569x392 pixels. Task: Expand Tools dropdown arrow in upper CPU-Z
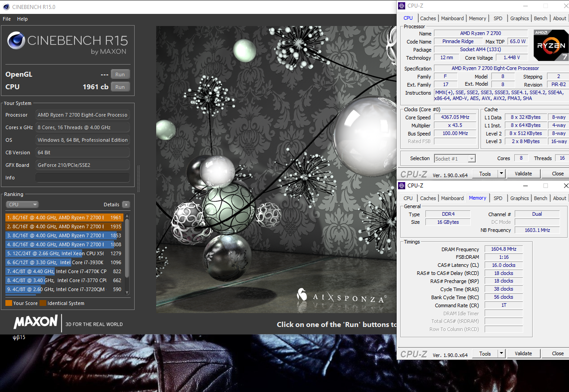pos(502,174)
